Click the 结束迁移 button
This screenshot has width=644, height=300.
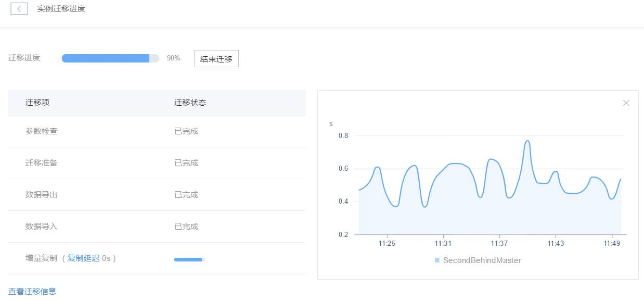click(x=216, y=59)
